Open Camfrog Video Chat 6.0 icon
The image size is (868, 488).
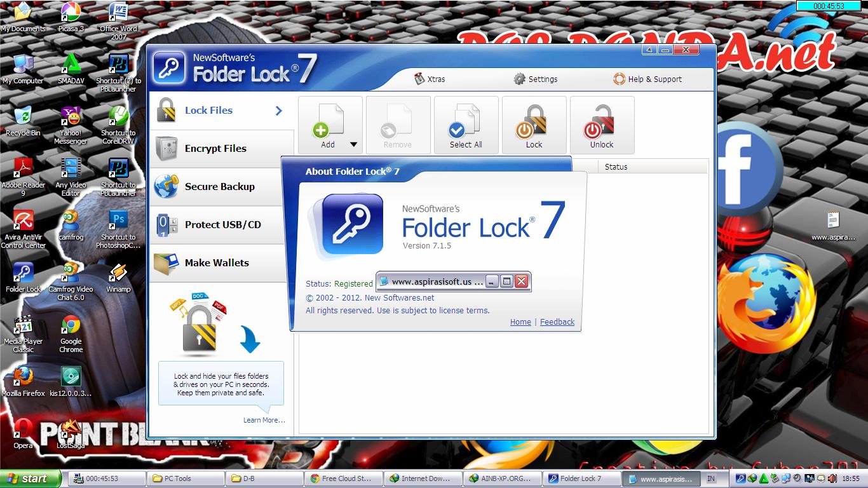(71, 281)
